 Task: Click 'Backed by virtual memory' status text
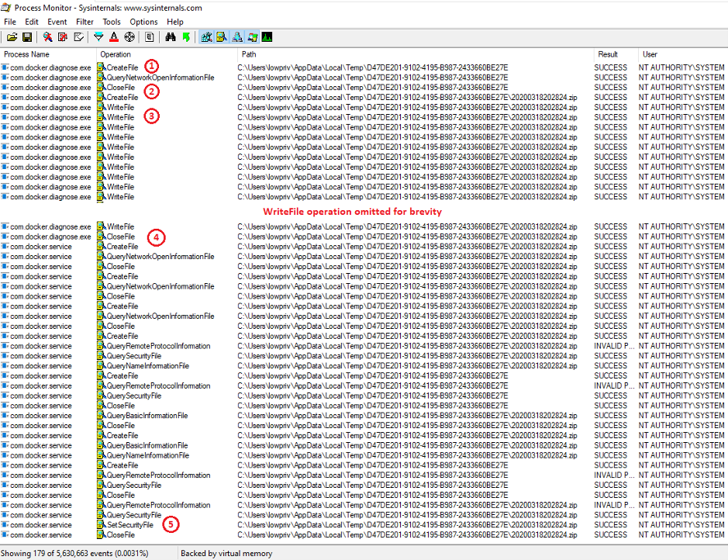pos(226,554)
